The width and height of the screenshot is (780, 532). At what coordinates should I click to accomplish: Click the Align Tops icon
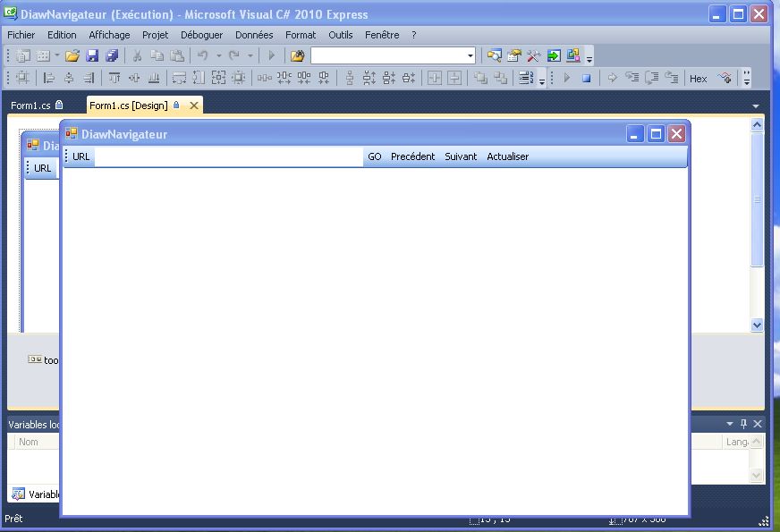click(114, 78)
